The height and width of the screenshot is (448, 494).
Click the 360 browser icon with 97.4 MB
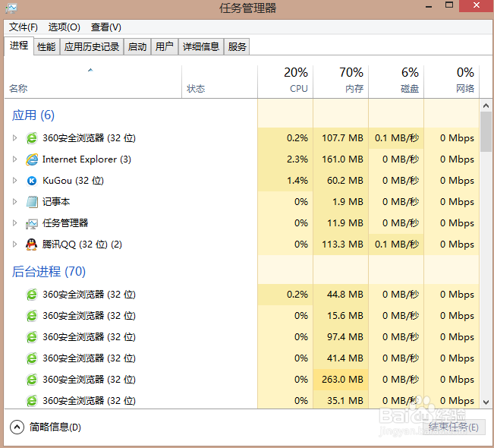pyautogui.click(x=32, y=337)
